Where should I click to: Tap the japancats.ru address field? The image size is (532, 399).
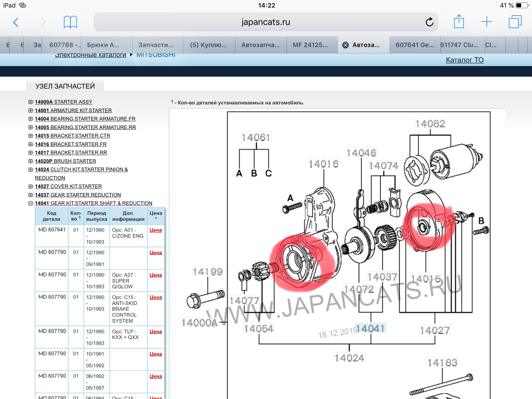265,22
